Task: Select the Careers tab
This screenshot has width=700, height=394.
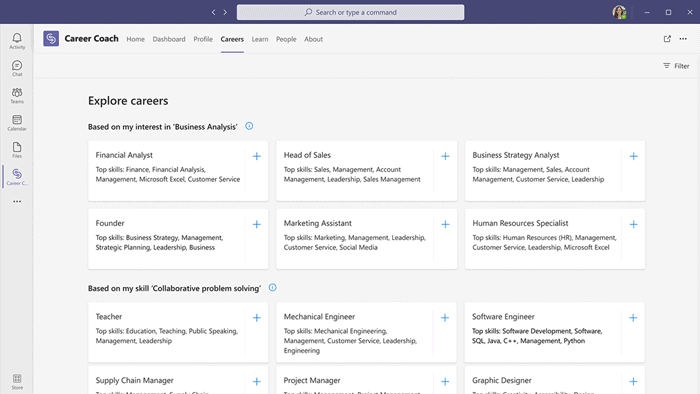Action: [x=232, y=39]
